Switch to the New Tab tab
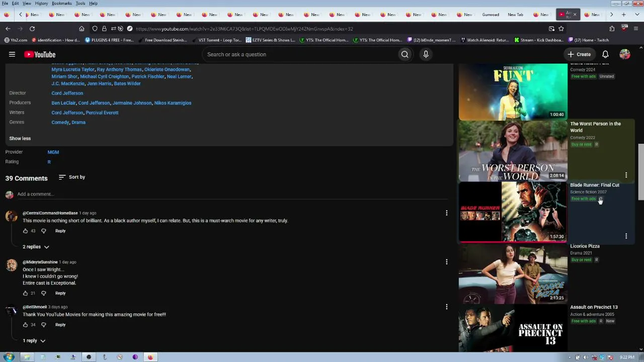This screenshot has width=644, height=362. pyautogui.click(x=515, y=15)
